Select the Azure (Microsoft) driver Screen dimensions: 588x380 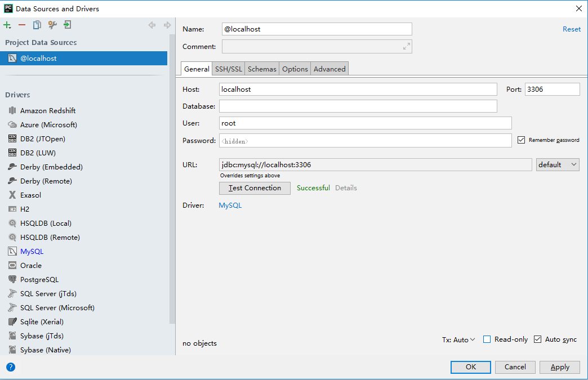(x=48, y=125)
